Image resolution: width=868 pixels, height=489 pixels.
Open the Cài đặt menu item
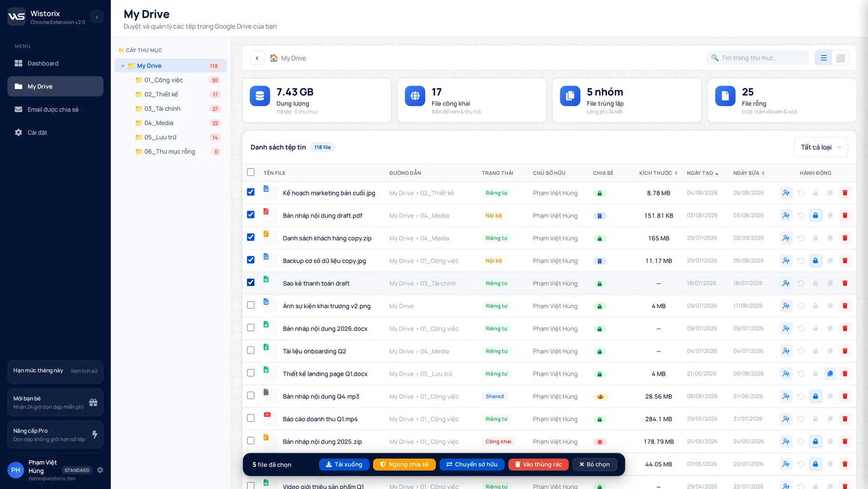(x=55, y=132)
